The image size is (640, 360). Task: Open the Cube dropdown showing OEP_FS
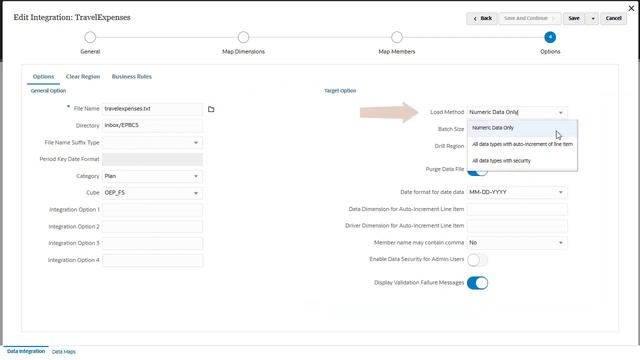point(152,193)
